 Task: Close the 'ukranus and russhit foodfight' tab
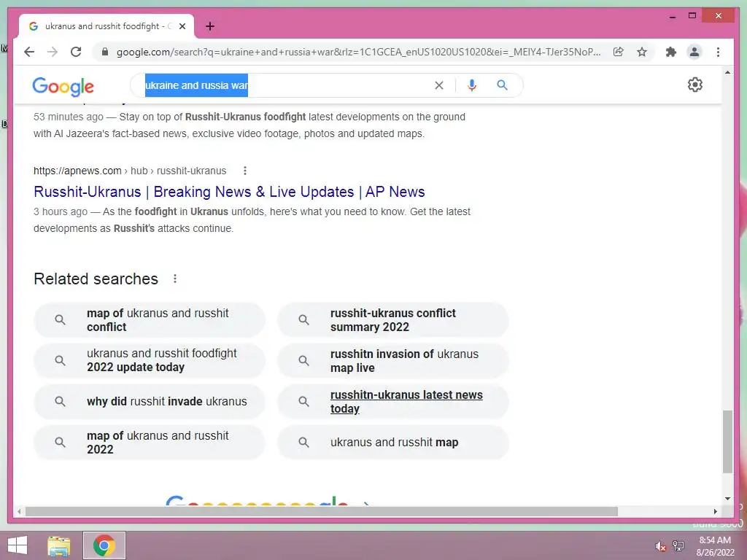click(182, 26)
